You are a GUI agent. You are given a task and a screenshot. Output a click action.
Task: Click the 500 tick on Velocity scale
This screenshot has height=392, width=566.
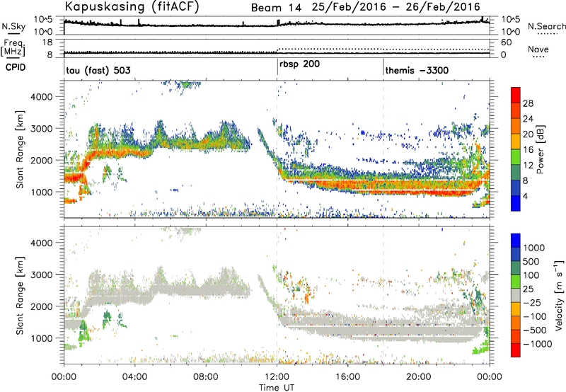pos(531,261)
